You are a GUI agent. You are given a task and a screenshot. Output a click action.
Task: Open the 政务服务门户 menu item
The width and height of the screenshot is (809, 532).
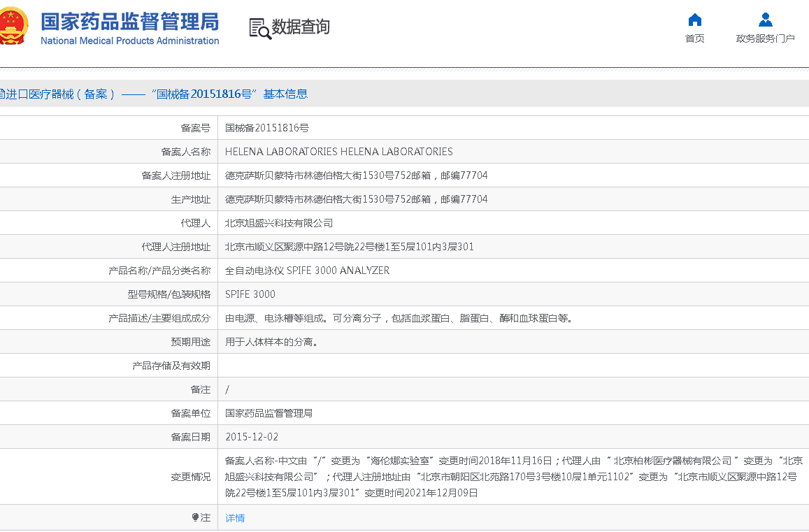765,38
